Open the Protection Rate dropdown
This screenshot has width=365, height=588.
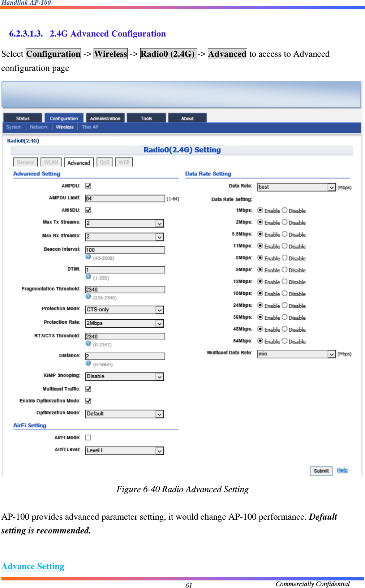coord(124,323)
